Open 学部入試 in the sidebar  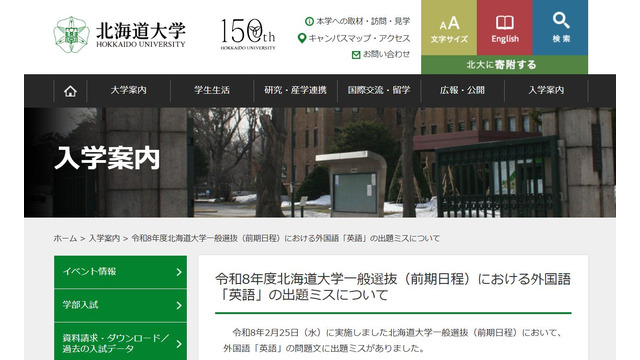(120, 305)
